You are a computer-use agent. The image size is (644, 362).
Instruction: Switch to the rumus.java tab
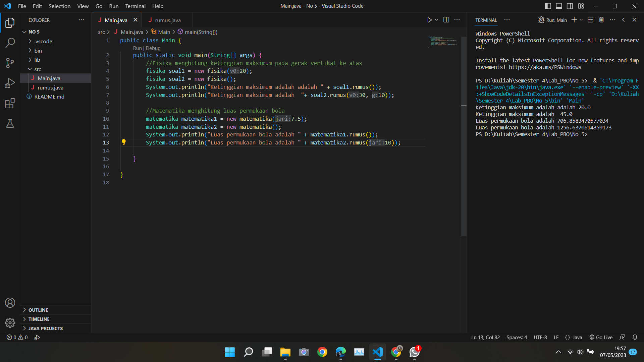click(x=167, y=20)
